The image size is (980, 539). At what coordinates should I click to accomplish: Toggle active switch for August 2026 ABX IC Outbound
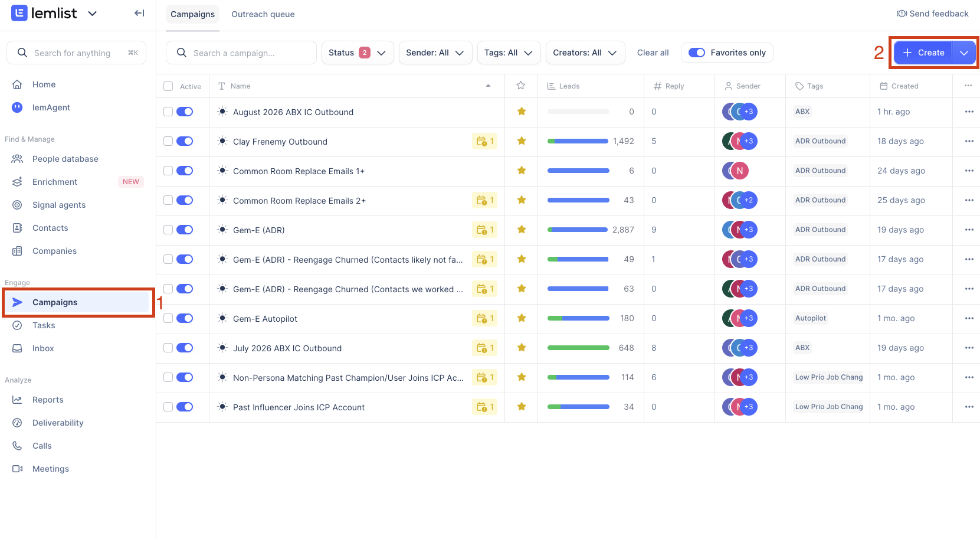(x=185, y=112)
